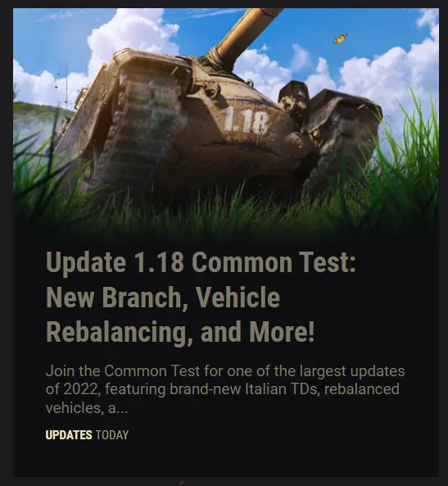Click empty card area below UPDATES label
Viewport: 448px width, 486px height.
tap(226, 459)
